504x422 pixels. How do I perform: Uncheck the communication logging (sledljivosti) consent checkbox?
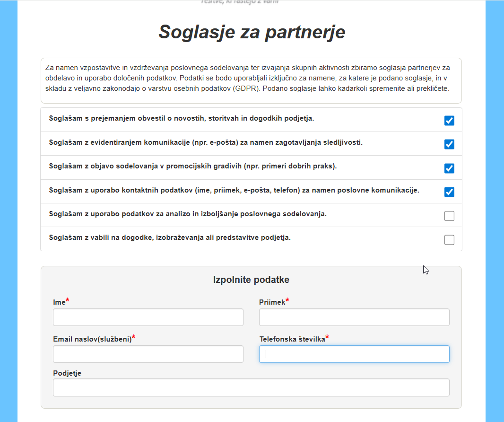[x=449, y=144]
